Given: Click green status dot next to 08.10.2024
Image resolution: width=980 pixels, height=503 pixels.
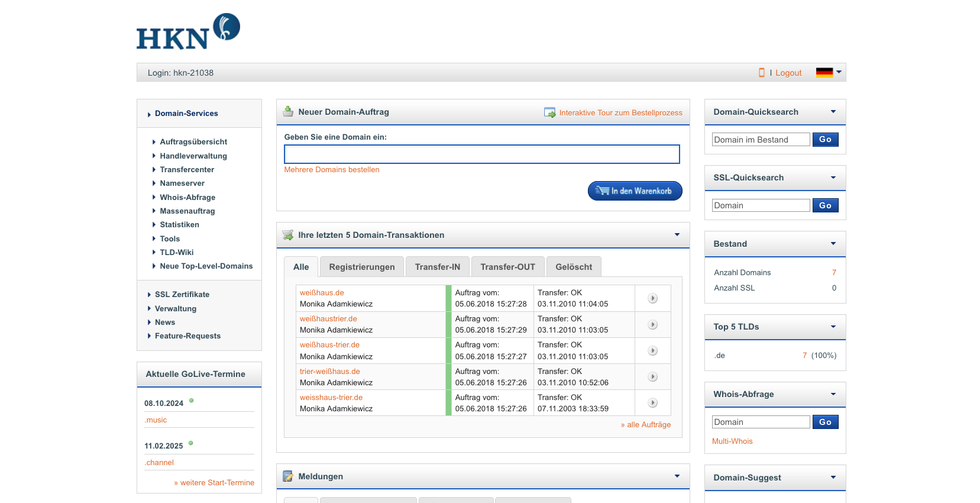Looking at the screenshot, I should coord(191,401).
